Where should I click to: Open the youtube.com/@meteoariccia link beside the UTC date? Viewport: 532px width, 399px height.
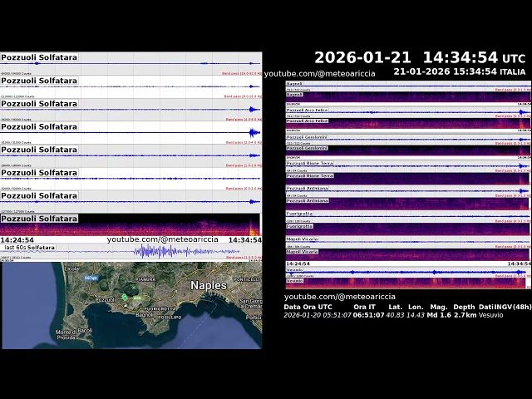[x=319, y=73]
